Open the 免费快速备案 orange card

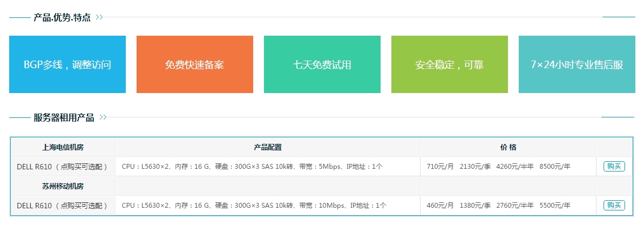(195, 64)
